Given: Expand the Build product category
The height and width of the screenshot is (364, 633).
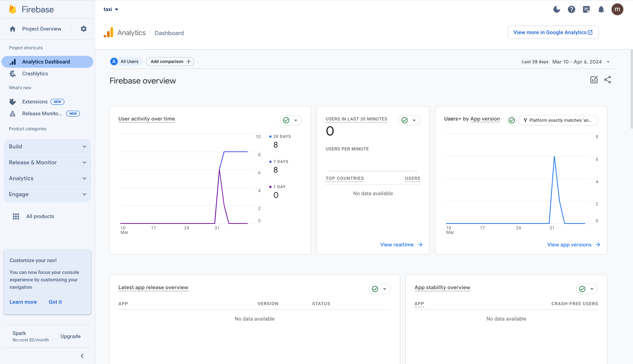Looking at the screenshot, I should [47, 147].
